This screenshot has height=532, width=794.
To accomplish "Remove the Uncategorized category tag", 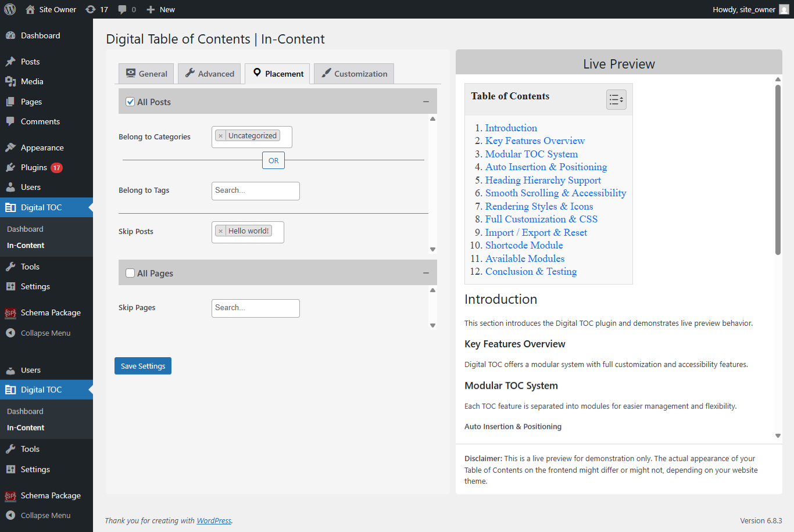I will point(221,136).
